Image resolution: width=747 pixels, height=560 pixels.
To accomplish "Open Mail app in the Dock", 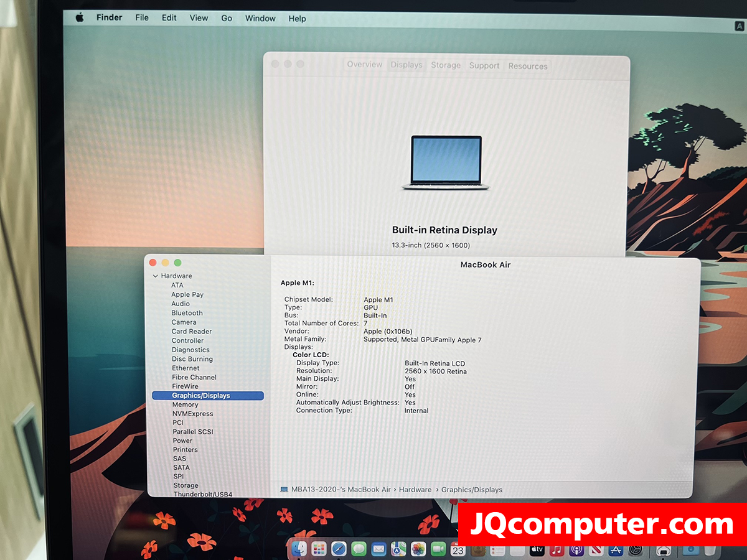I will (x=378, y=549).
